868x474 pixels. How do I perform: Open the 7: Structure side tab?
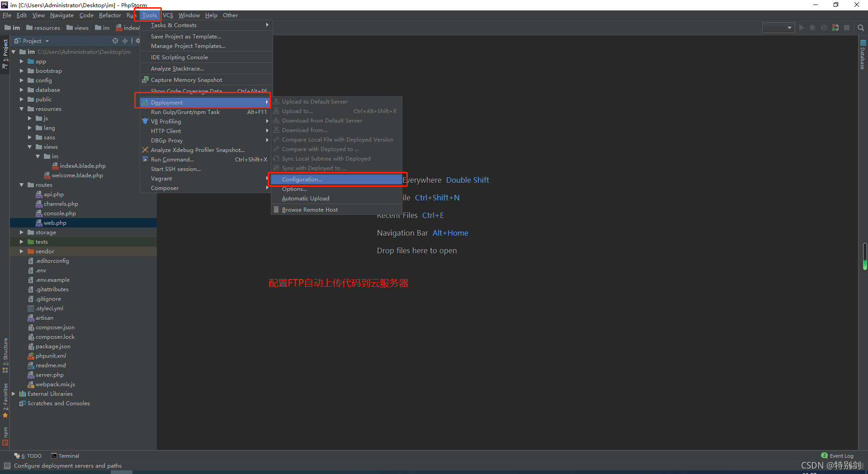(x=5, y=355)
